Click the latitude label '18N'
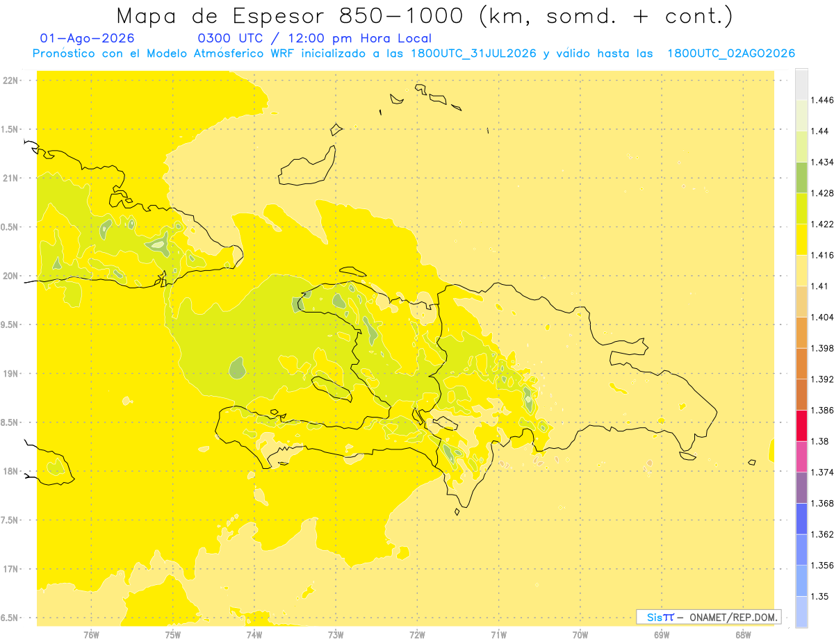 point(10,471)
